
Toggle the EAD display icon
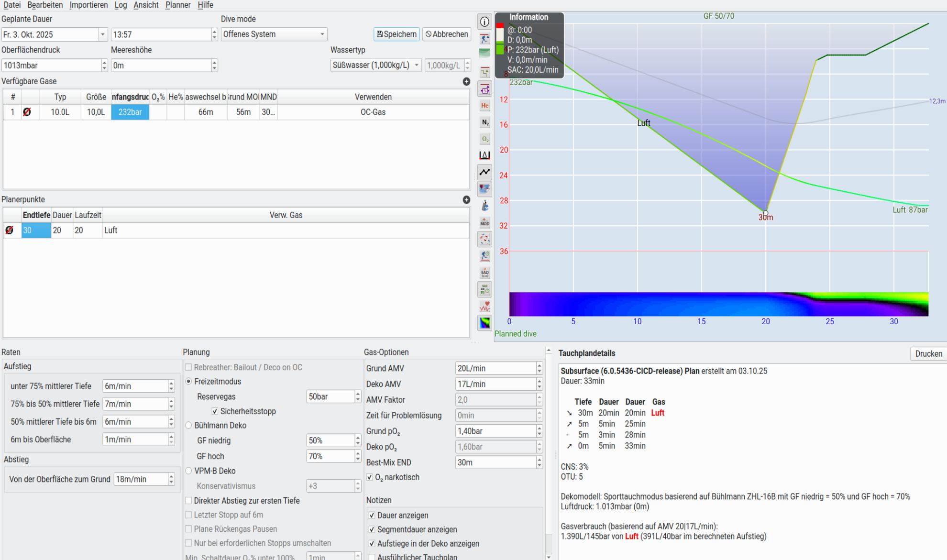485,273
